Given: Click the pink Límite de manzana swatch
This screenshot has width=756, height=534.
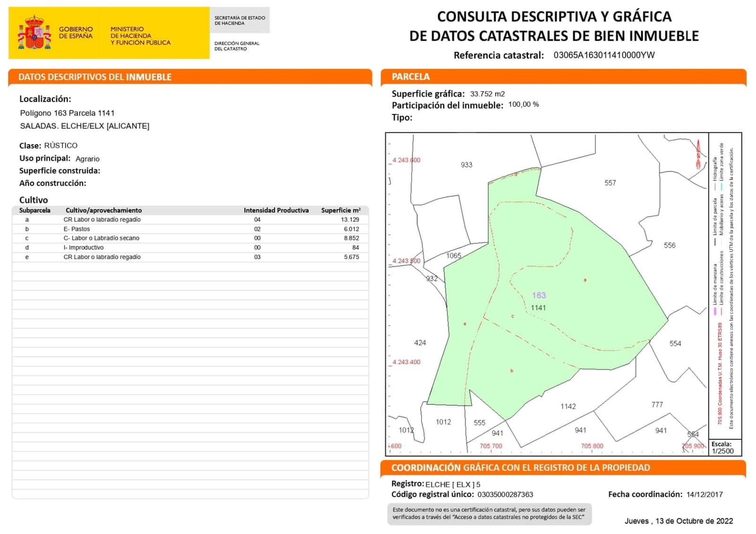Looking at the screenshot, I should pos(715,311).
